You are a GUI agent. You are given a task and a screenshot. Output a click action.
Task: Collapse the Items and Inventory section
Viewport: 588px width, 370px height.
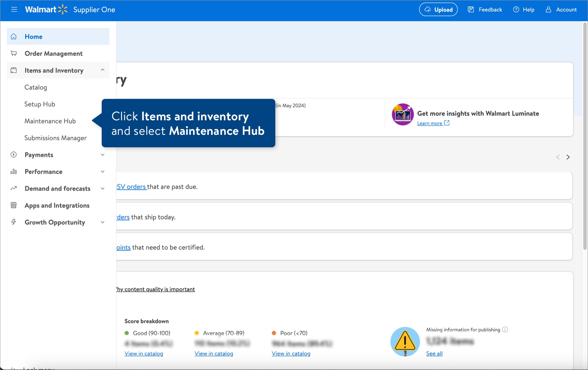(102, 70)
